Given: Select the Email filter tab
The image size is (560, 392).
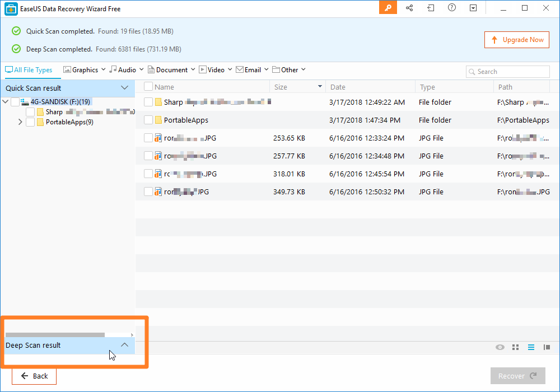Looking at the screenshot, I should 249,70.
